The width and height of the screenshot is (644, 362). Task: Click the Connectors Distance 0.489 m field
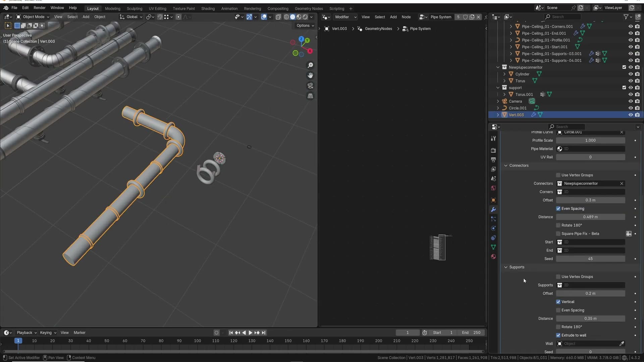[590, 217]
